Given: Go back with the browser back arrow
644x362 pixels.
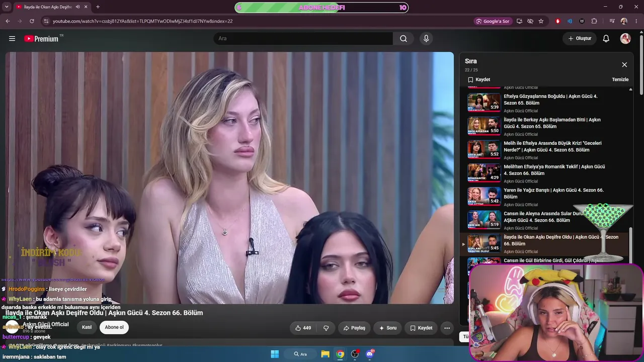Looking at the screenshot, I should tap(8, 21).
